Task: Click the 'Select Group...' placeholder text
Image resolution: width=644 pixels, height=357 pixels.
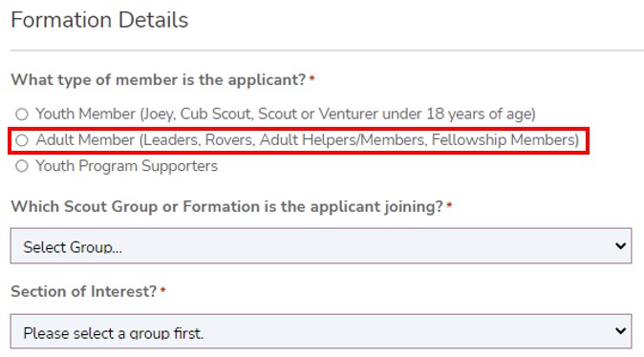Action: (x=73, y=247)
